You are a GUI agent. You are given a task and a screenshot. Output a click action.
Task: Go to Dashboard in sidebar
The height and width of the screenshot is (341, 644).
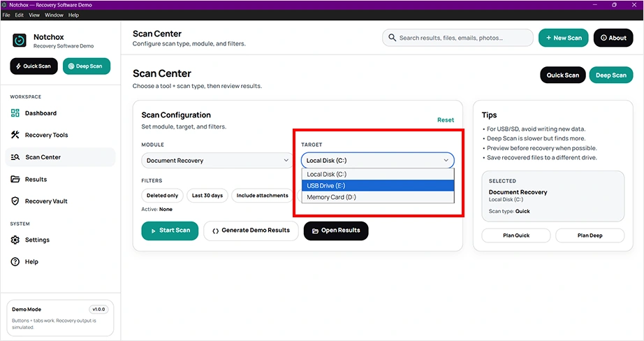[x=60, y=113]
